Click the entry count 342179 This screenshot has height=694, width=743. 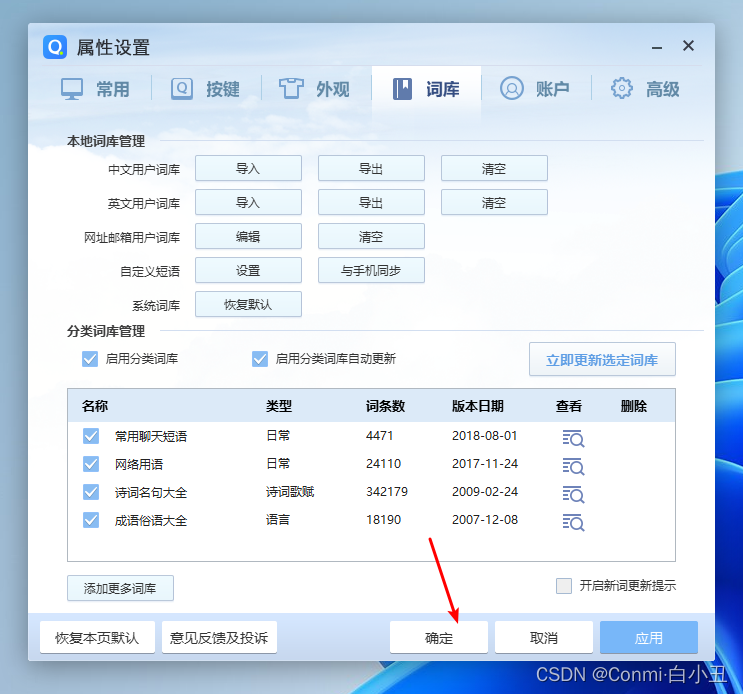(387, 492)
